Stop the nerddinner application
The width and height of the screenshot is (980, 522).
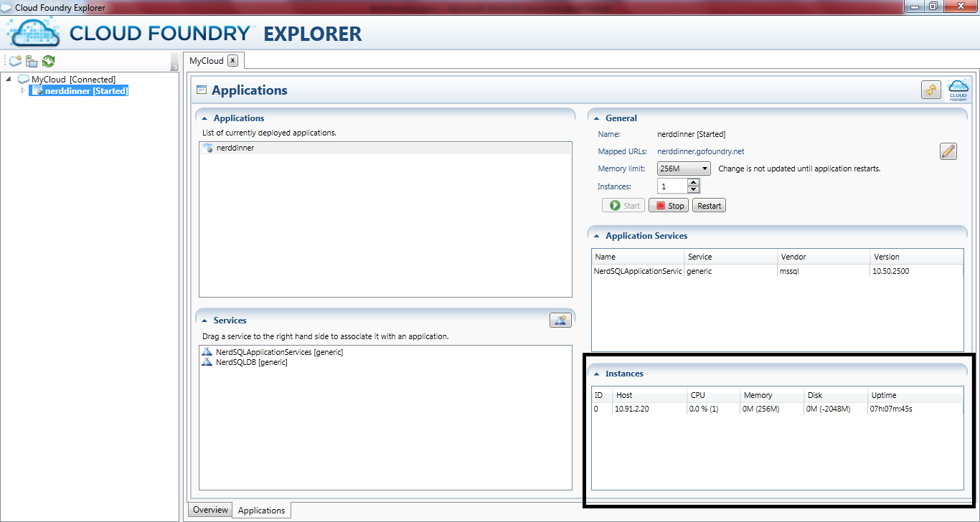tap(669, 206)
